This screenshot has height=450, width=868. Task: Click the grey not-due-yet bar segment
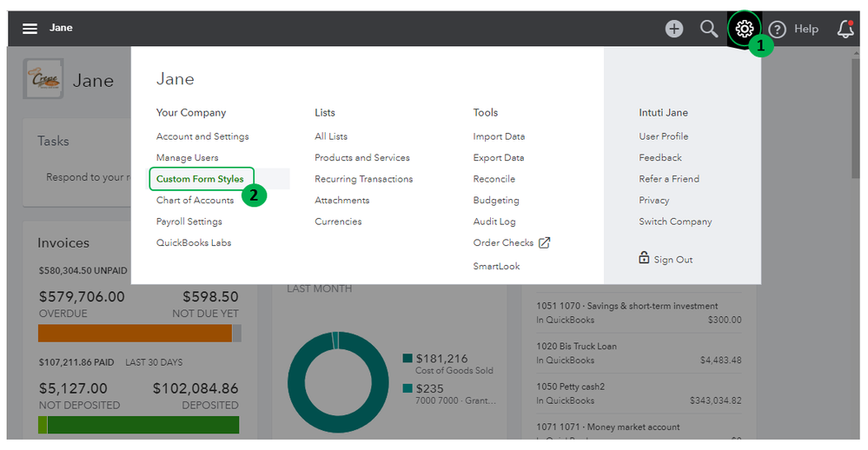(x=237, y=334)
